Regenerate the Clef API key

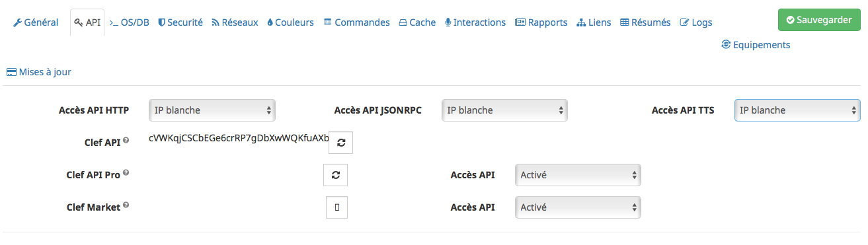(x=340, y=142)
